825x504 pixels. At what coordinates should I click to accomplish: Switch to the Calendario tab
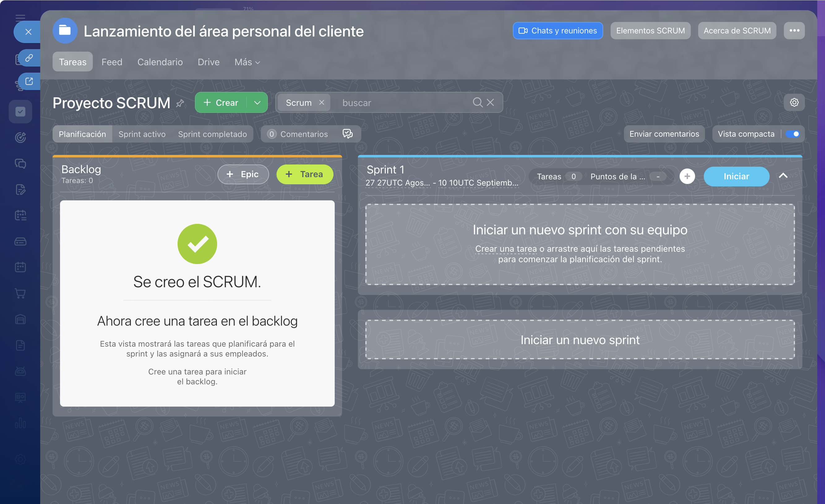pos(160,62)
